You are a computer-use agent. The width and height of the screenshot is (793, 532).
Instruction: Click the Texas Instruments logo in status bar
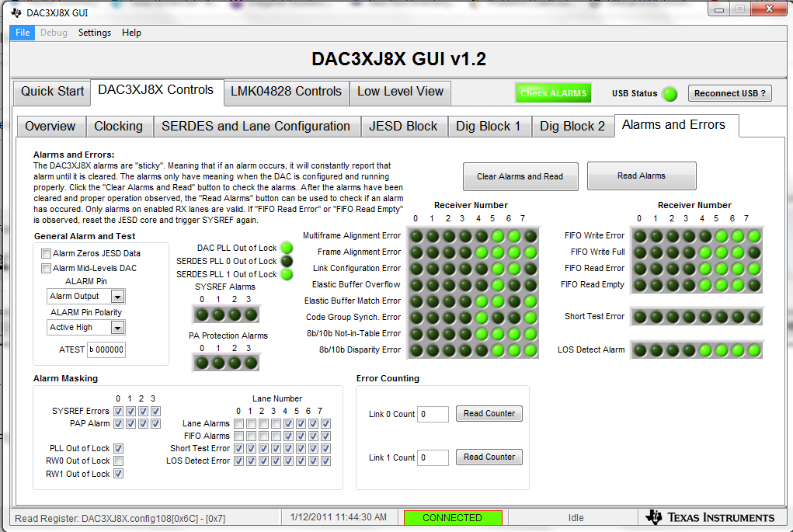tap(710, 517)
